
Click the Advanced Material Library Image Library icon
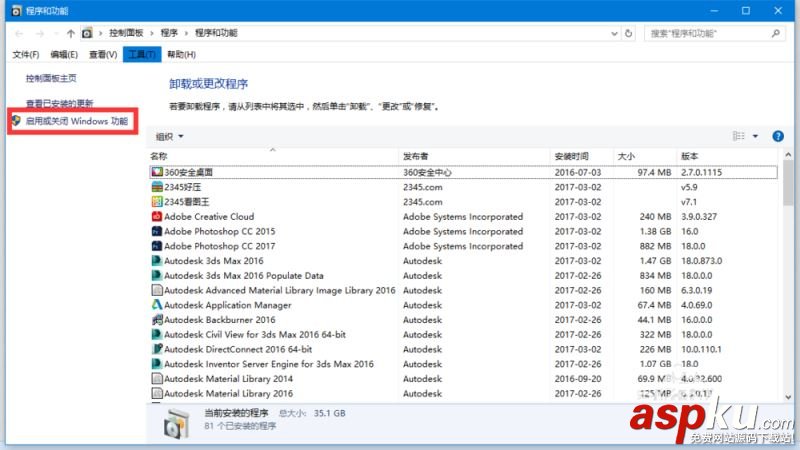(157, 290)
